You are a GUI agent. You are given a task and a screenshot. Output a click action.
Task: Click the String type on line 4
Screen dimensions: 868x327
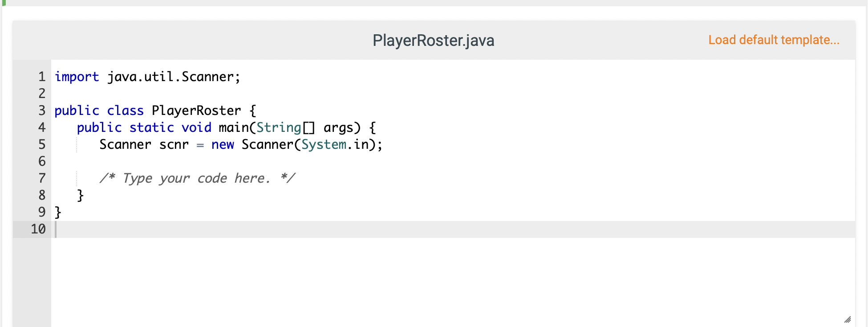point(279,127)
